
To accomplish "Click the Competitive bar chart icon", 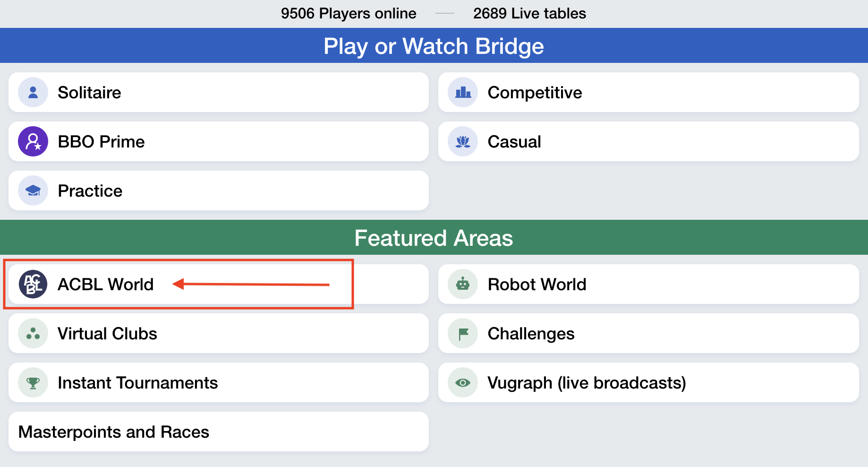I will [x=462, y=92].
